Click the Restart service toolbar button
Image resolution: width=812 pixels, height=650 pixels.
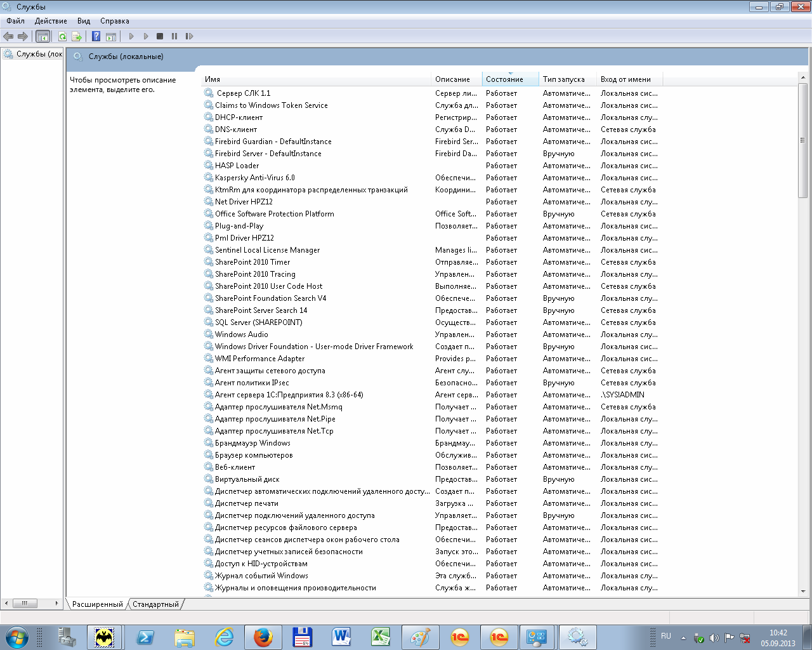point(189,36)
